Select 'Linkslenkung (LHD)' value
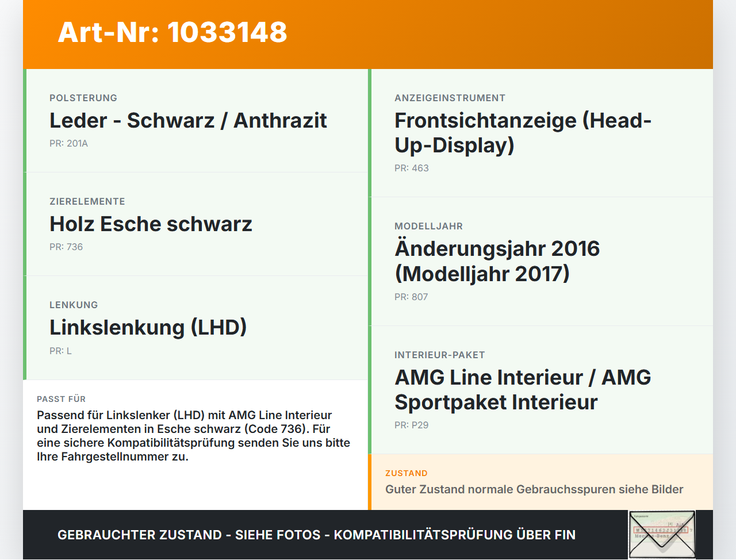736x560 pixels. [148, 328]
